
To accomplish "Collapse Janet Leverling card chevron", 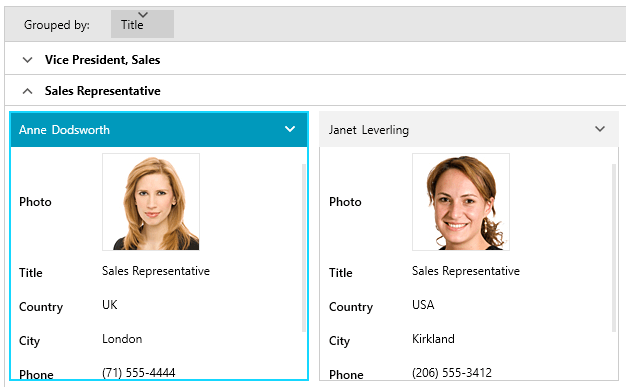I will point(600,129).
